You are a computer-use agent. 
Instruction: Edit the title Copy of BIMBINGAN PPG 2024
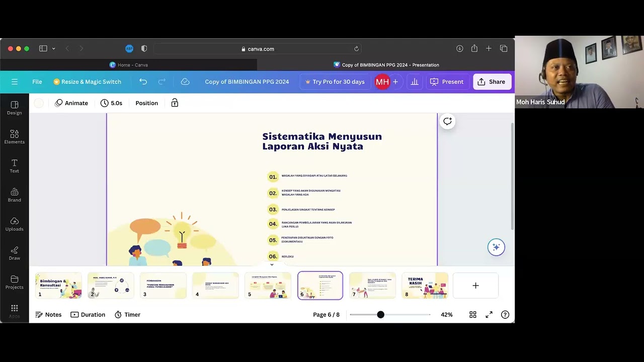(247, 81)
